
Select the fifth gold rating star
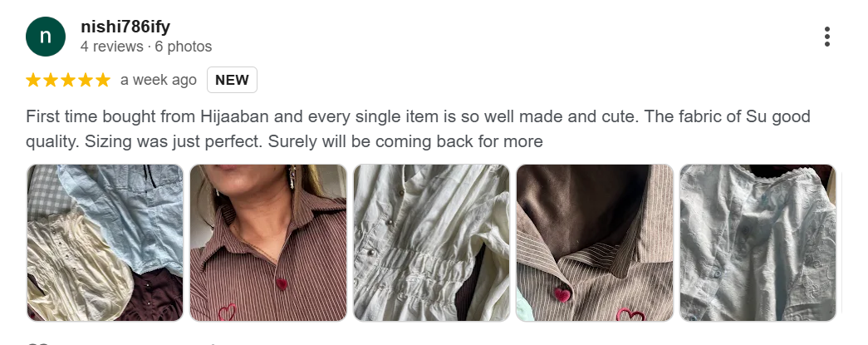tap(103, 81)
